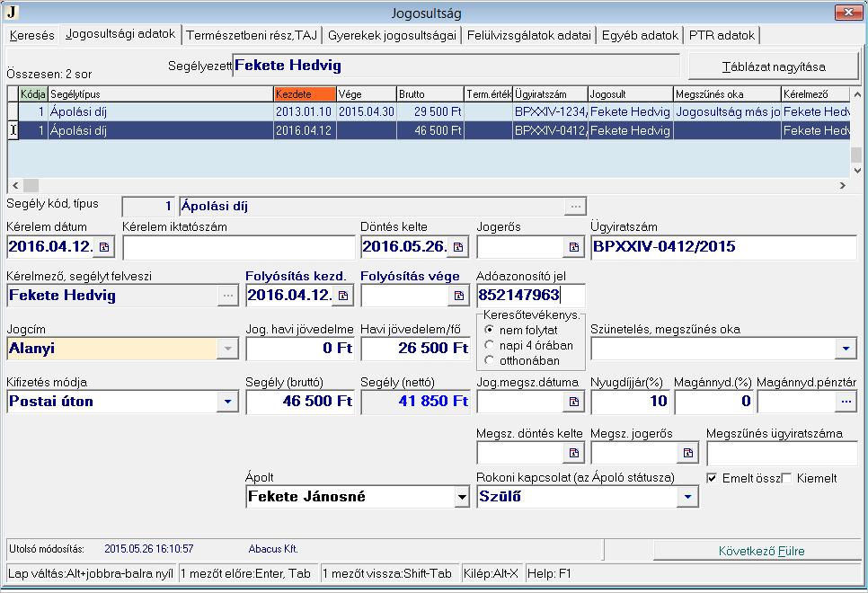868x593 pixels.
Task: Open calendar picker for Megsz. döntés kelte
Action: (x=573, y=453)
